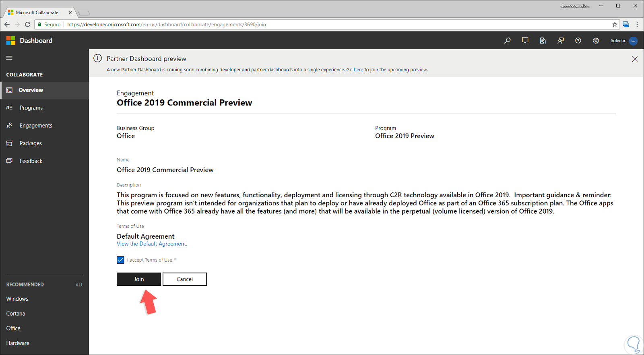The height and width of the screenshot is (355, 644).
Task: Click the info icon in the preview banner
Action: click(97, 58)
